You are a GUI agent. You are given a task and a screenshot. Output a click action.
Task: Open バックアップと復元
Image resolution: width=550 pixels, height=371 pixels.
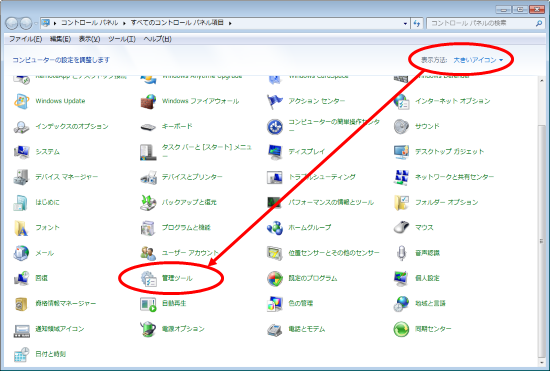tap(178, 202)
